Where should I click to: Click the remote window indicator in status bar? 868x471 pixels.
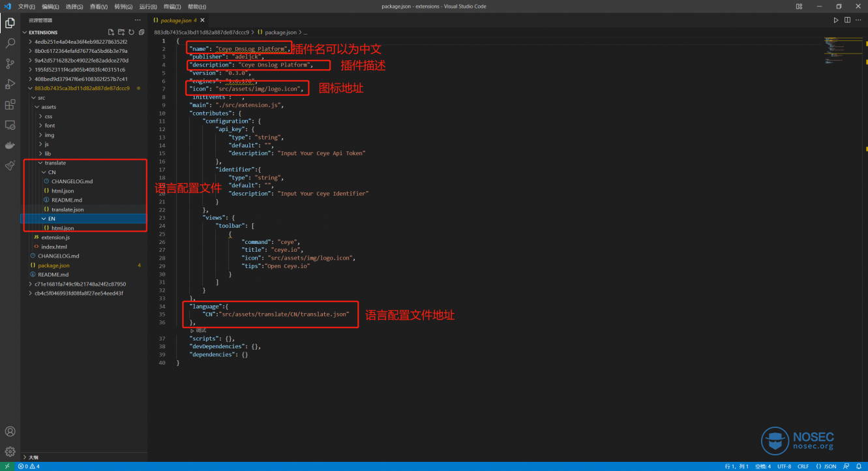[x=7, y=466]
